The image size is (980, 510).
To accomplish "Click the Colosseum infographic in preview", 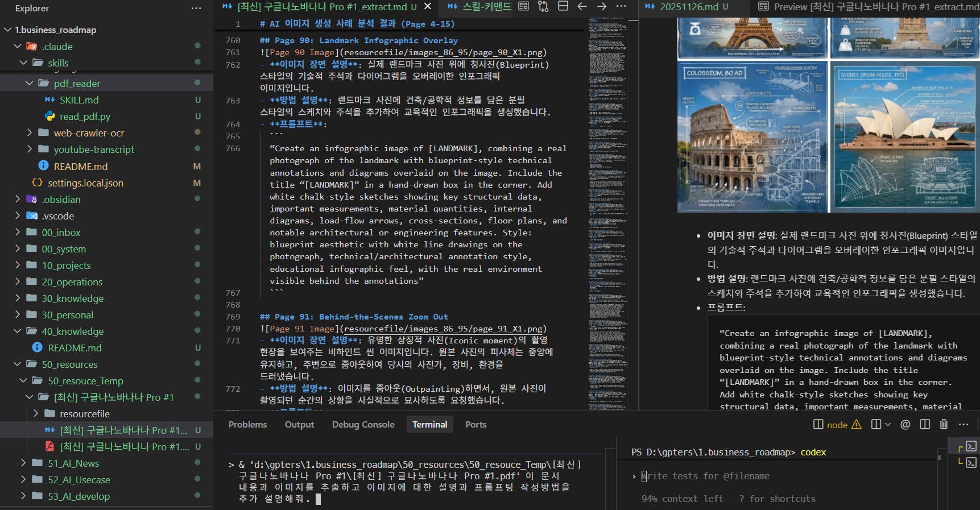I will (x=753, y=136).
